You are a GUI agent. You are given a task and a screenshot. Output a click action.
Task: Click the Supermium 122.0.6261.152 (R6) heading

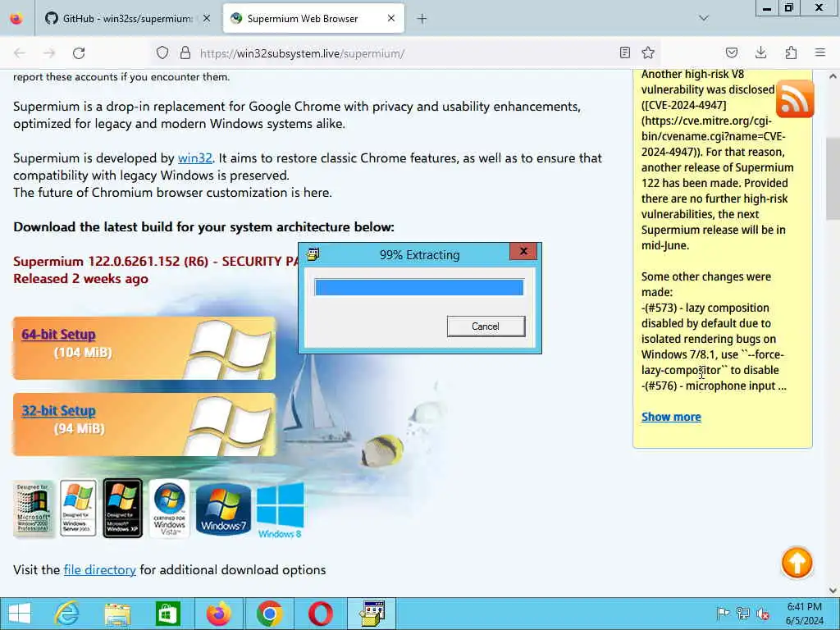tap(155, 262)
